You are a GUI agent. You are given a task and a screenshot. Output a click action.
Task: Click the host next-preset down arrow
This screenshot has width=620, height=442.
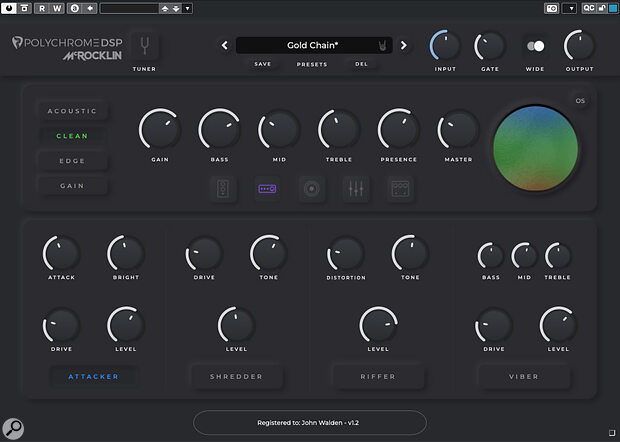tap(176, 8)
